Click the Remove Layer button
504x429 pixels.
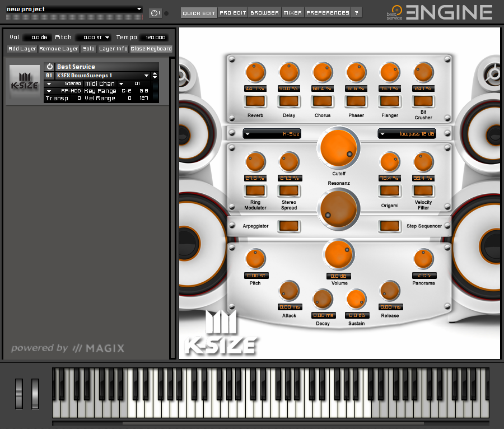59,49
